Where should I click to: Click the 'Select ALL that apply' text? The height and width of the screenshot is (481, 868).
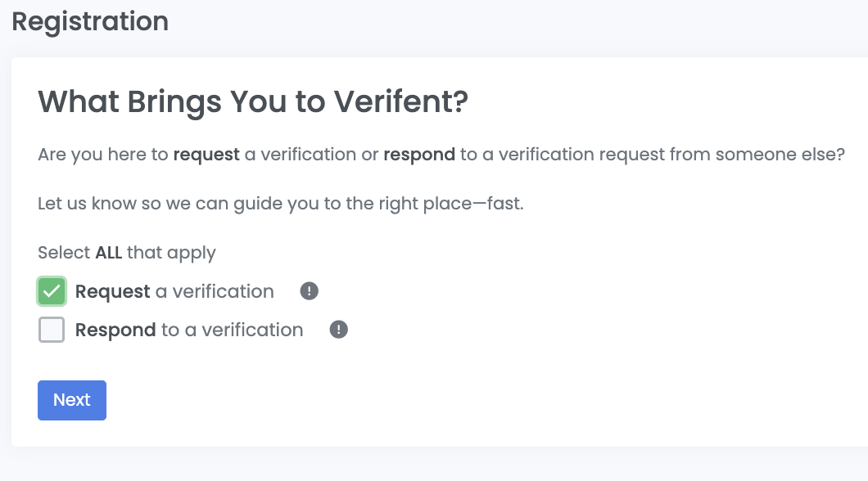(x=127, y=253)
